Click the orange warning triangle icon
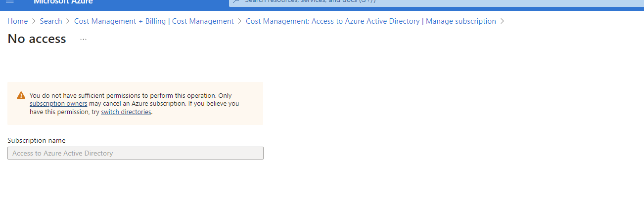The height and width of the screenshot is (201, 644). pos(21,95)
